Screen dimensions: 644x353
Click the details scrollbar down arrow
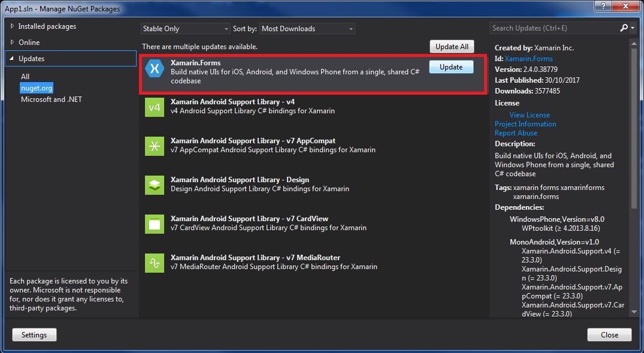pyautogui.click(x=634, y=312)
